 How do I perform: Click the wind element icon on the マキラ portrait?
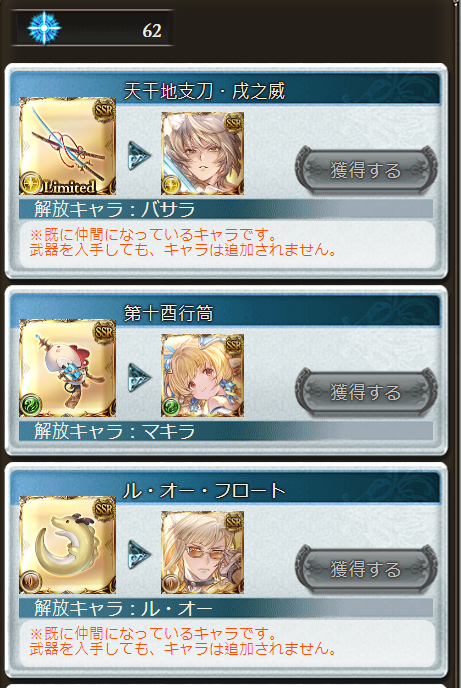pos(171,407)
